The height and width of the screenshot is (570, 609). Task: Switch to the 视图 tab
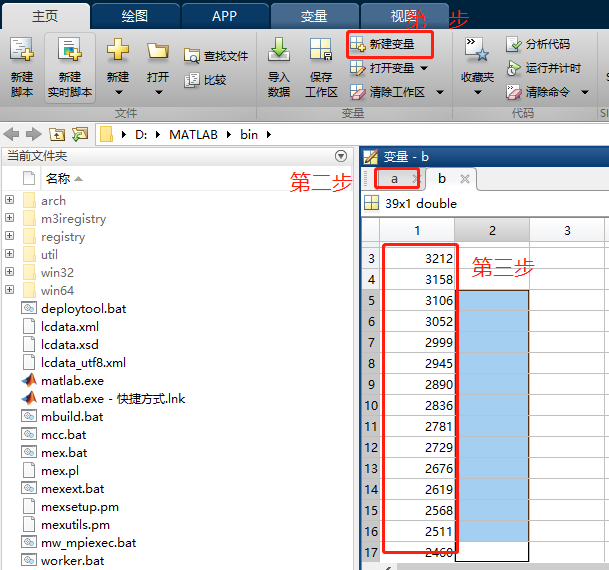tap(404, 16)
